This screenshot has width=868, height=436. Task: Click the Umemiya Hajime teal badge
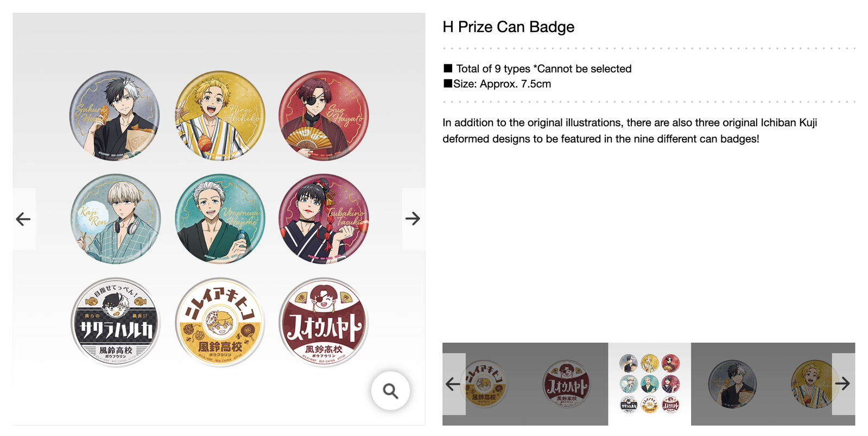[219, 219]
